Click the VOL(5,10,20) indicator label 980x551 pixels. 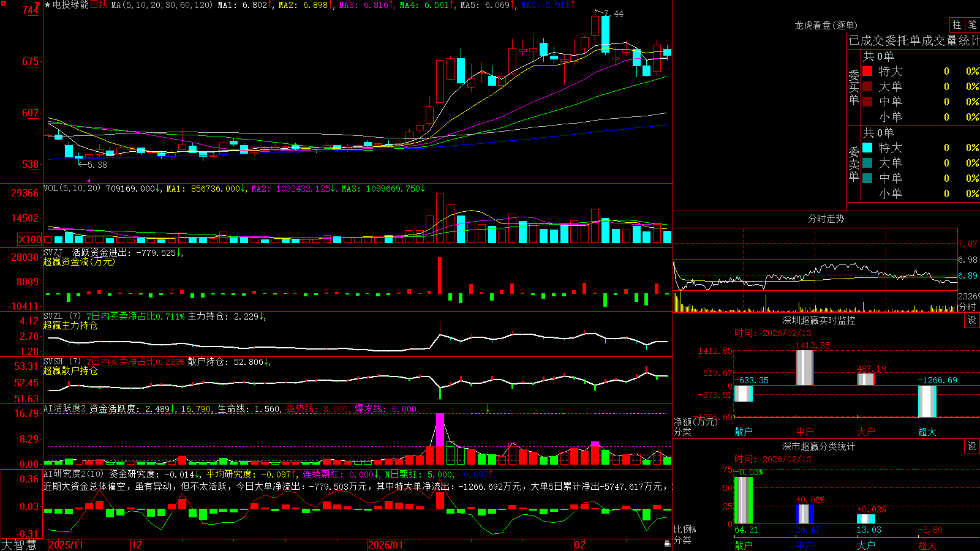(x=72, y=189)
